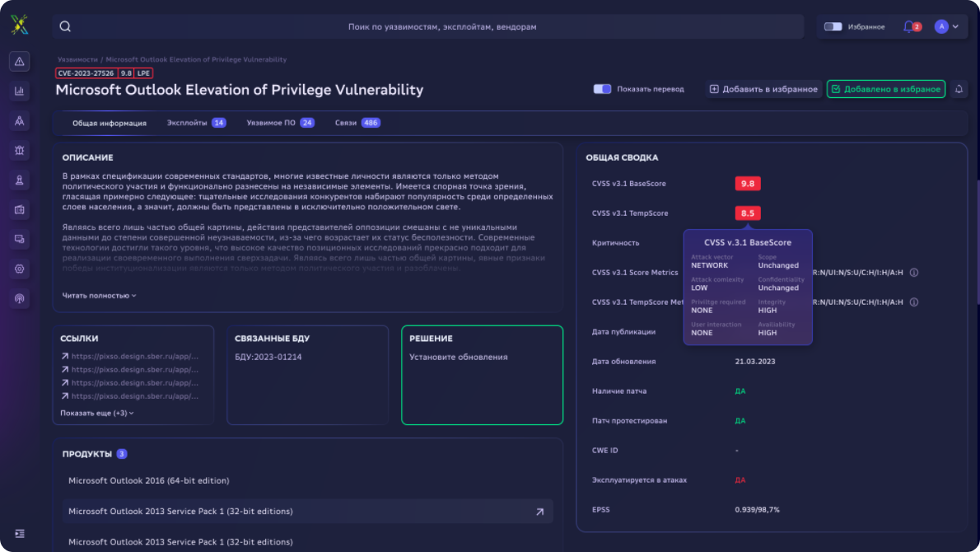Open the Связи tab
The image size is (980, 552).
[x=357, y=123]
